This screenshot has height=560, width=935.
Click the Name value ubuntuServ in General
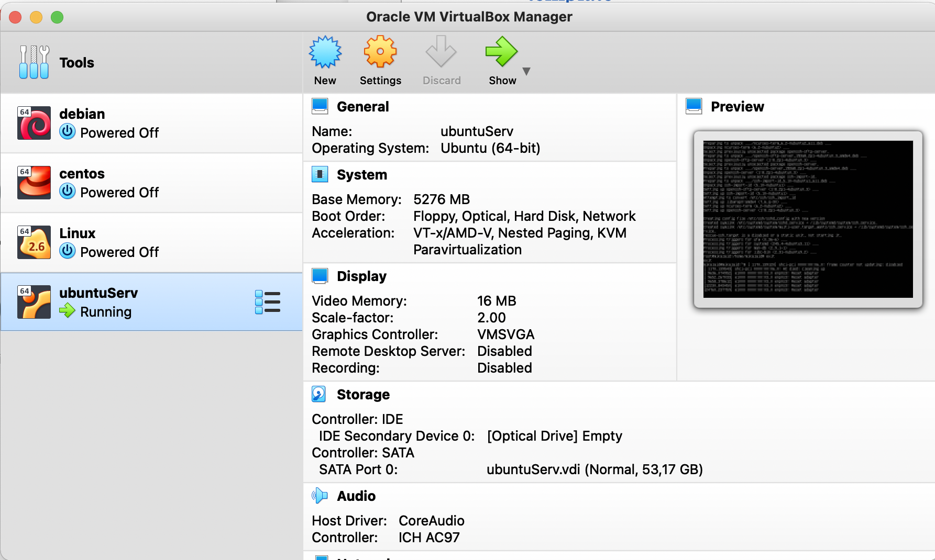point(477,131)
